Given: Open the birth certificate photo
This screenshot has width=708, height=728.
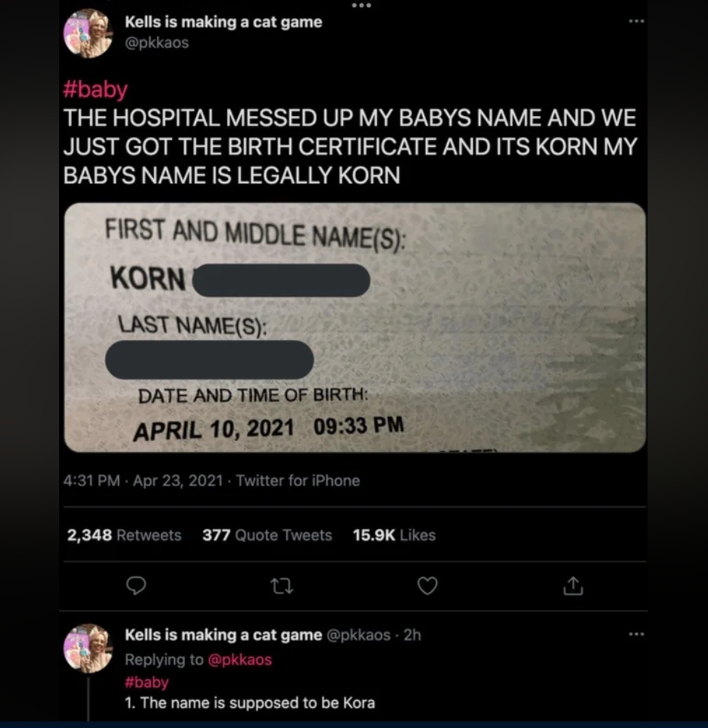Looking at the screenshot, I should point(355,327).
